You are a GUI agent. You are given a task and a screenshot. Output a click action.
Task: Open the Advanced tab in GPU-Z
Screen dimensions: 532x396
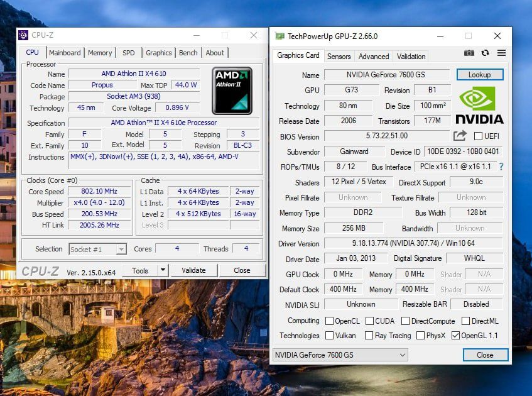click(374, 57)
